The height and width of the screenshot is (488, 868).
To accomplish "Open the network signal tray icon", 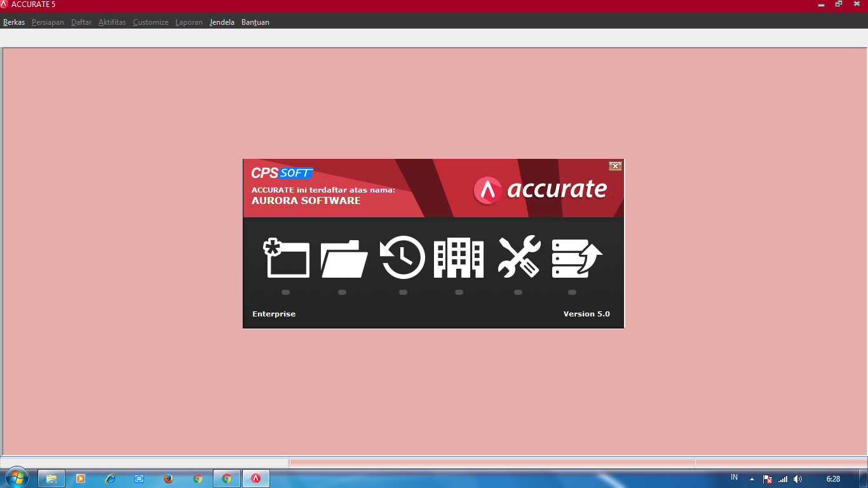I will [x=783, y=479].
